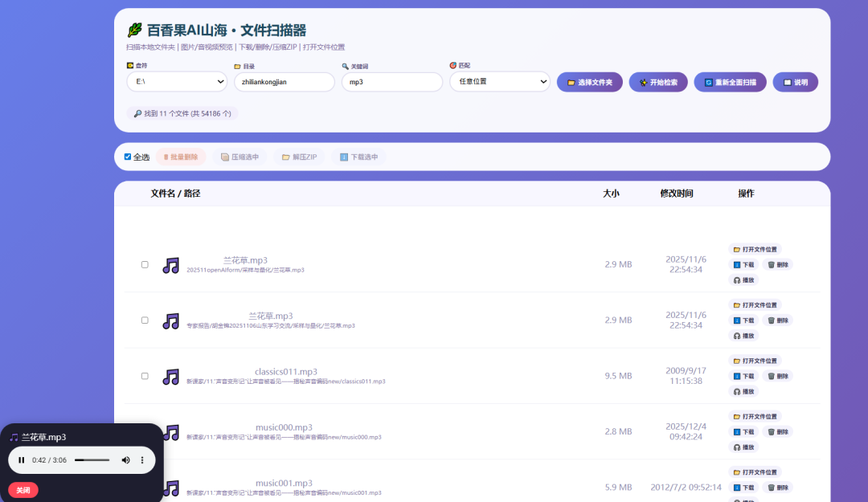This screenshot has width=868, height=502.
Task: Click the 9.5 MB size value
Action: tap(618, 376)
